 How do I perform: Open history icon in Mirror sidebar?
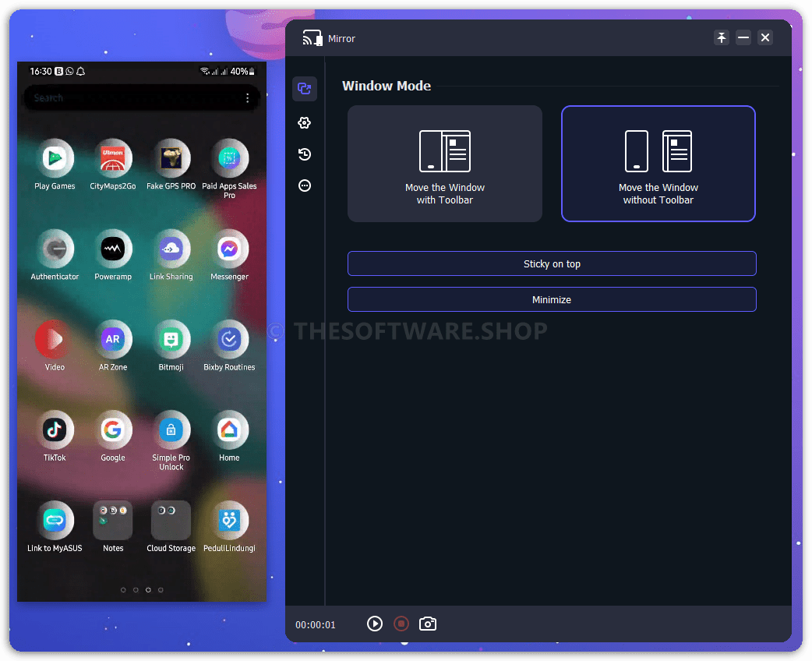click(305, 154)
